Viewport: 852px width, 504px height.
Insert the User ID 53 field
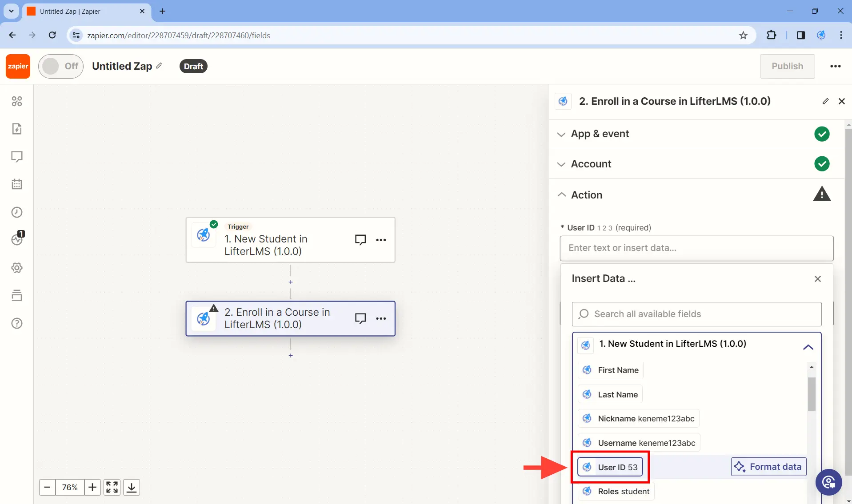610,467
